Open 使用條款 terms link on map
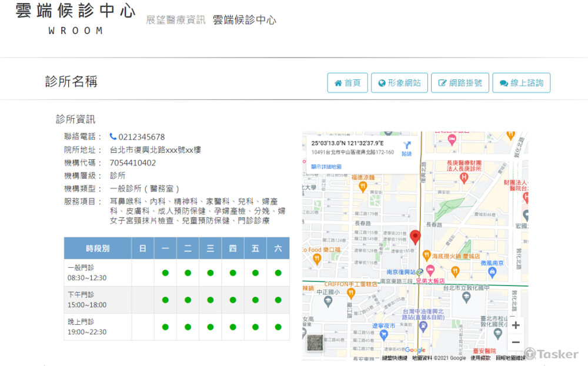Image resolution: width=588 pixels, height=366 pixels. 480,358
